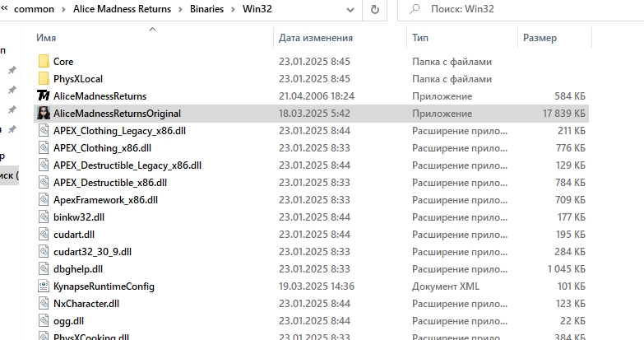Select ApexFramework_x86.dll file name
644x340 pixels.
(x=105, y=200)
